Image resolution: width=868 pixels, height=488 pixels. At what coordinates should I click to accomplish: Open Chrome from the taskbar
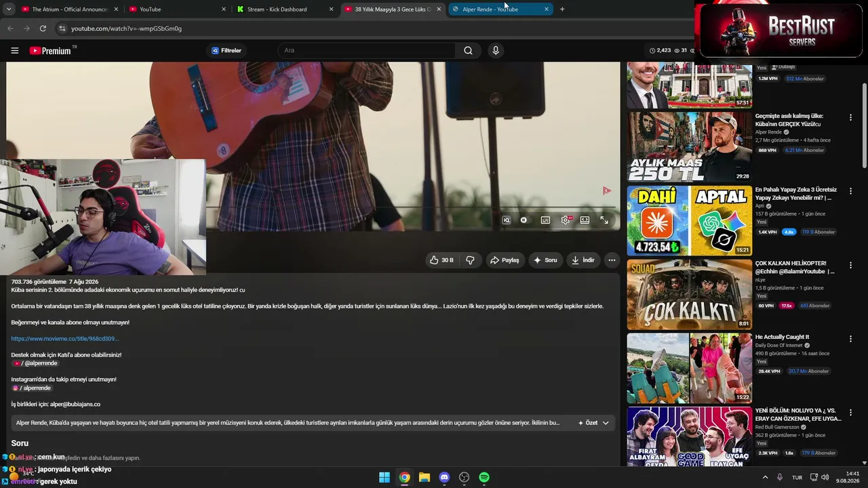point(404,477)
